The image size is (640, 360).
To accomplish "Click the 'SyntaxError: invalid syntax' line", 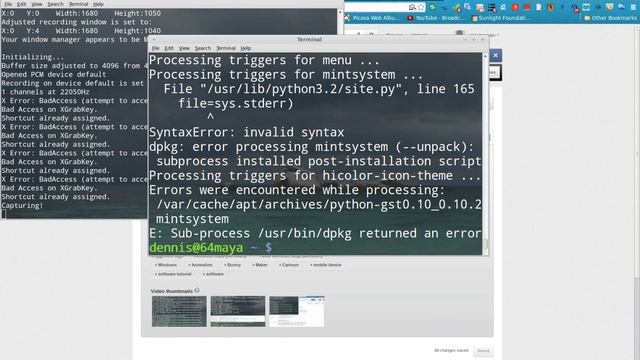I will coord(247,132).
